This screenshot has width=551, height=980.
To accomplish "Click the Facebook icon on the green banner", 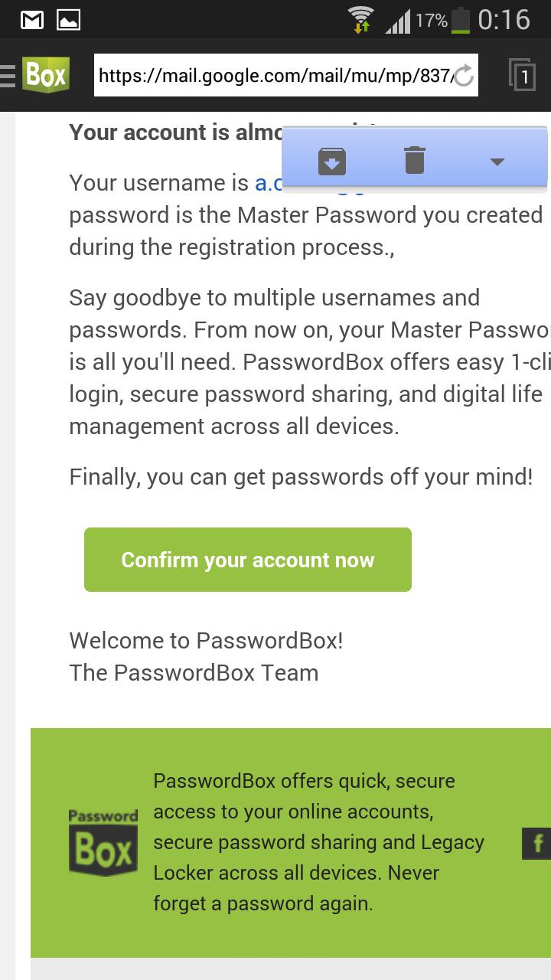I will [540, 844].
